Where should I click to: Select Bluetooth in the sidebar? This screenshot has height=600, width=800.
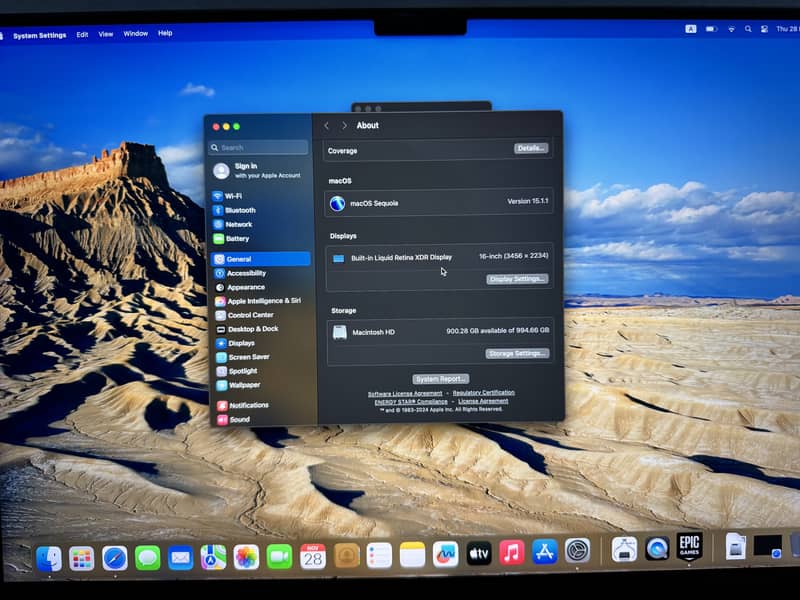click(239, 210)
